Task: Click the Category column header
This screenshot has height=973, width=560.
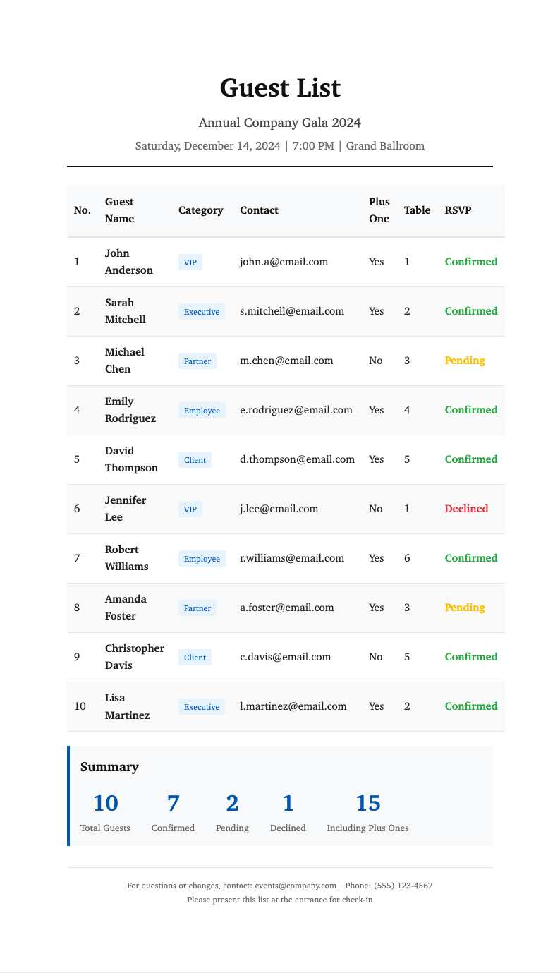Action: (201, 210)
